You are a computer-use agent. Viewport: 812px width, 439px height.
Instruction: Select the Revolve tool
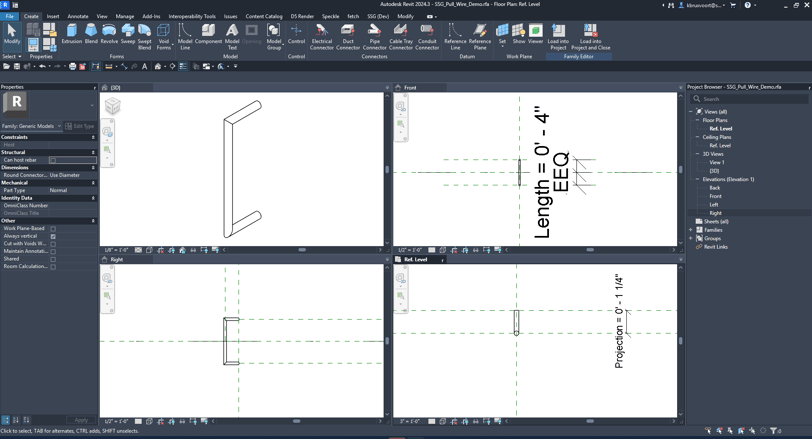(x=109, y=34)
